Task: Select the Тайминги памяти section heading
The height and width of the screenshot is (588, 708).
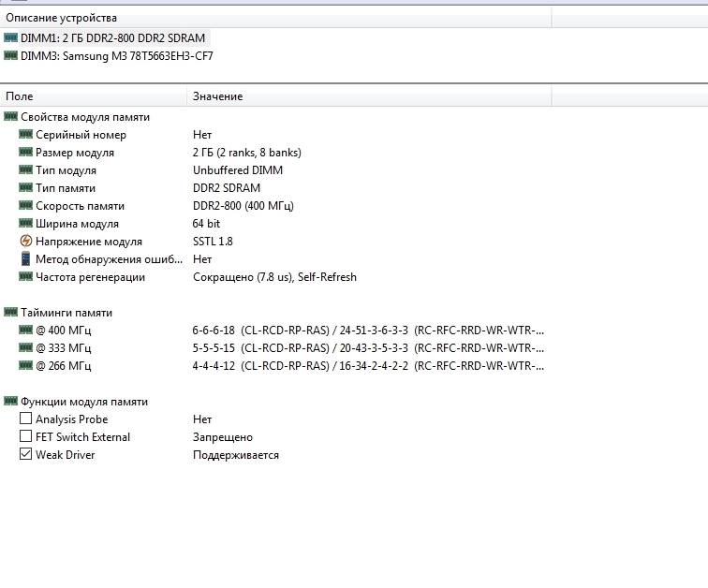Action: tap(66, 313)
